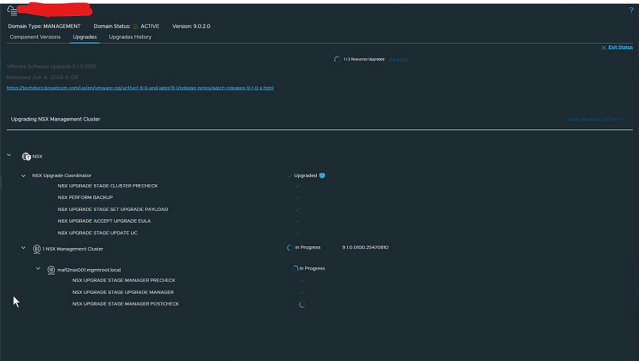The image size is (639, 361).
Task: Click manager host In Progress spinner
Action: pos(295,269)
